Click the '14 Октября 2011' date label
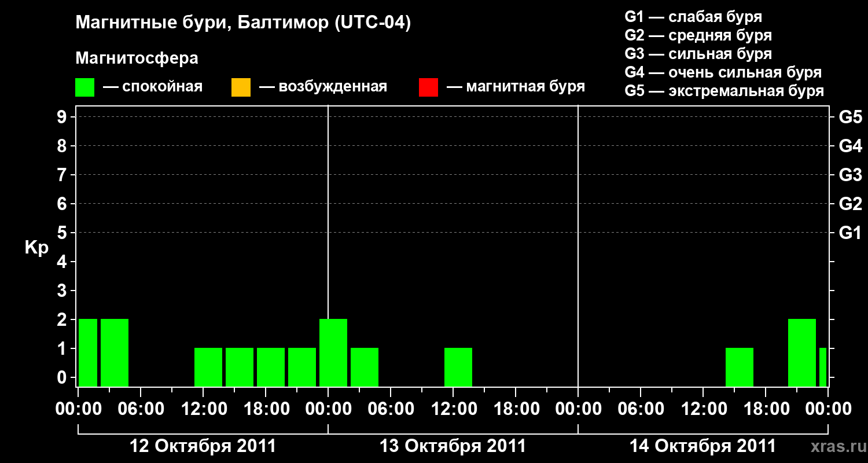 703,446
